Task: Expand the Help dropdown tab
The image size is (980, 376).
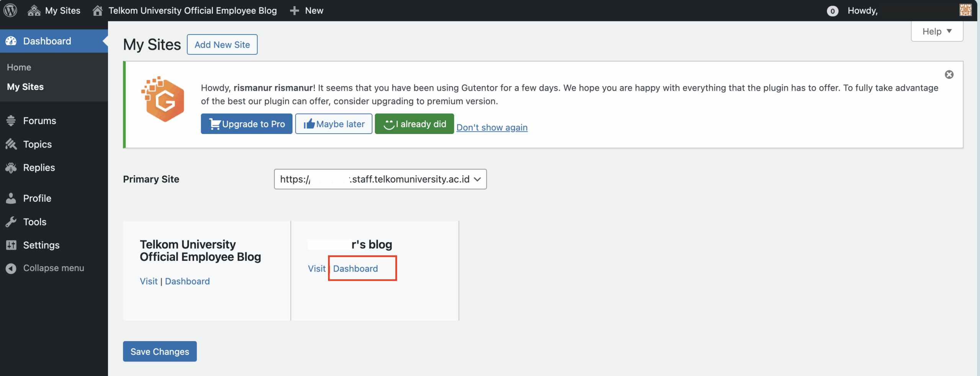Action: [x=937, y=31]
